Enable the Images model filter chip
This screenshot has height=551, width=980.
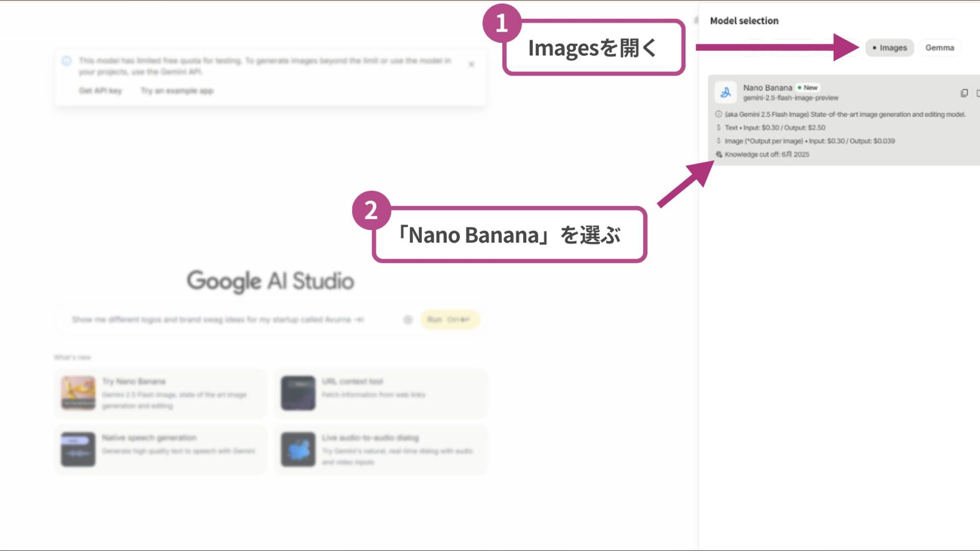(889, 47)
